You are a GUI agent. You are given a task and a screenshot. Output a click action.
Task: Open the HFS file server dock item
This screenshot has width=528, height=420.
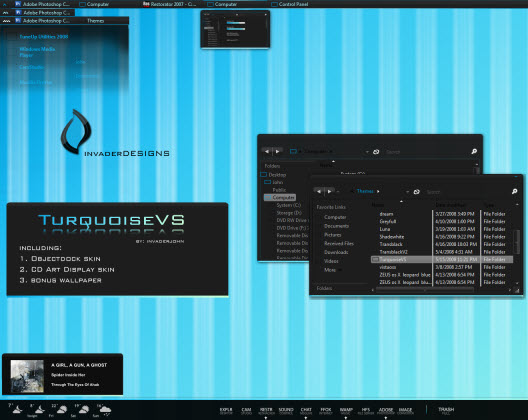[x=366, y=411]
